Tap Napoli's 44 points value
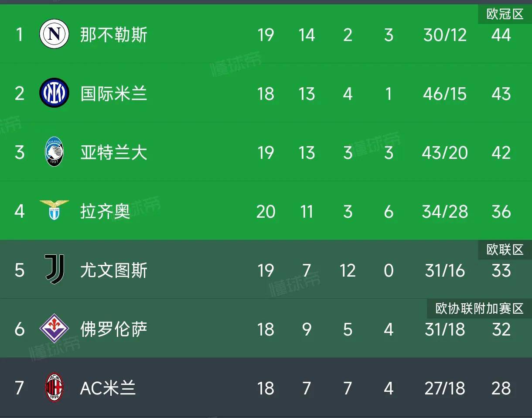Image resolution: width=532 pixels, height=418 pixels. [x=501, y=35]
